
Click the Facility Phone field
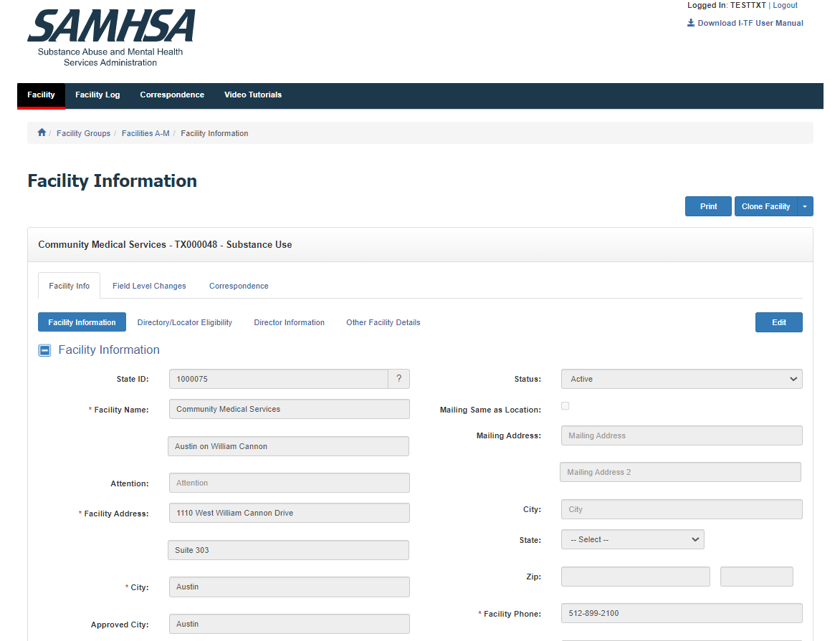[x=681, y=613]
